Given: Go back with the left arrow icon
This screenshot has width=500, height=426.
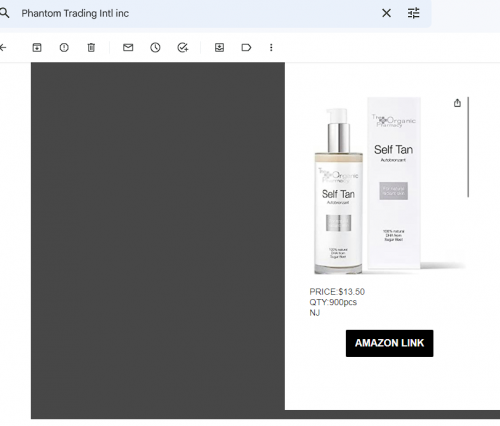Looking at the screenshot, I should (3, 48).
